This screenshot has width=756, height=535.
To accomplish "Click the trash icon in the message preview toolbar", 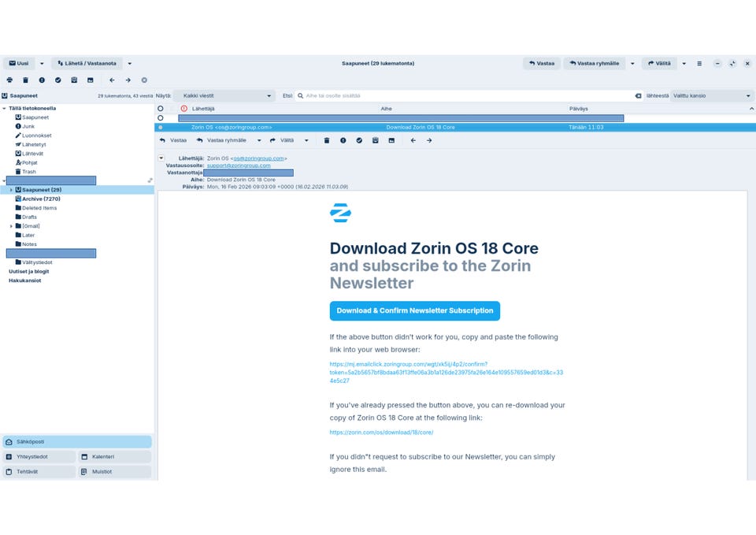I will (x=327, y=140).
